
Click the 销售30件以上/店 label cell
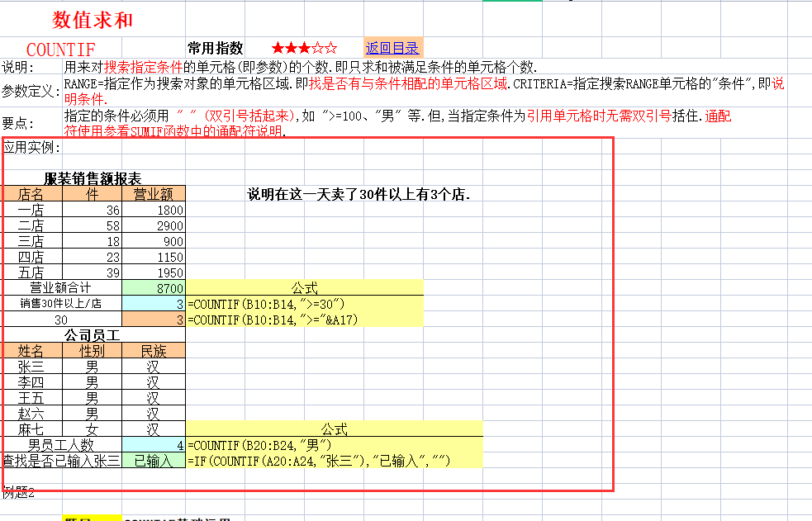coord(62,303)
